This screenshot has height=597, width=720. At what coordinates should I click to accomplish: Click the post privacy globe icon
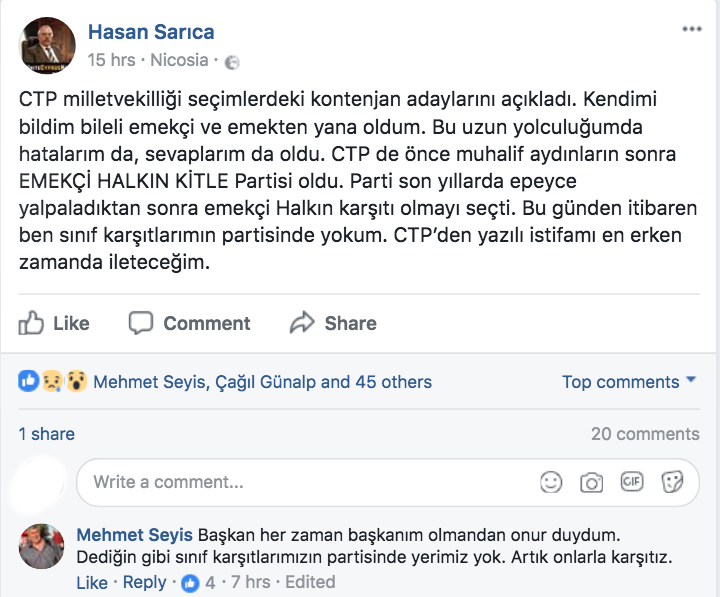(232, 61)
